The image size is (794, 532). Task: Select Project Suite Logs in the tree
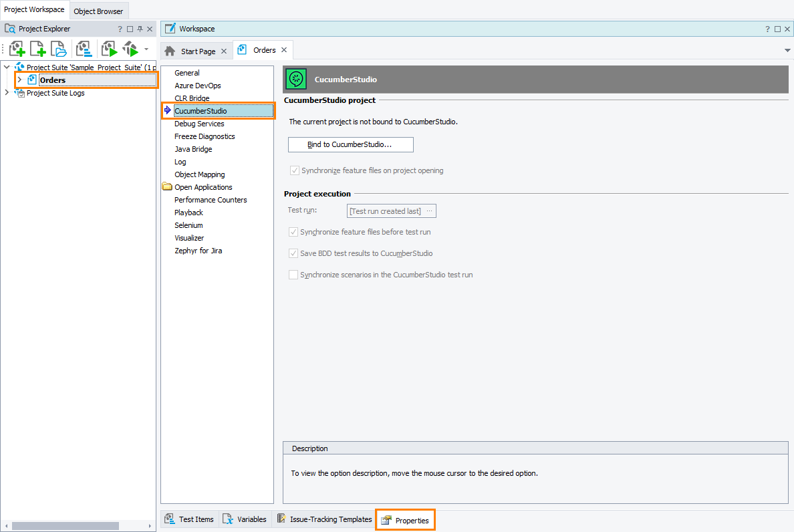point(55,93)
